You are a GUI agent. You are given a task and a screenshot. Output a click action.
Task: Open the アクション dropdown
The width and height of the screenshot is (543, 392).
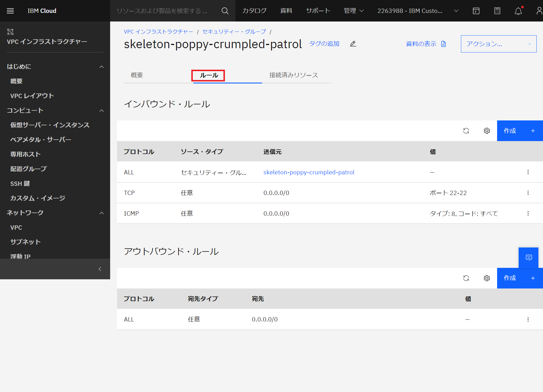(499, 44)
